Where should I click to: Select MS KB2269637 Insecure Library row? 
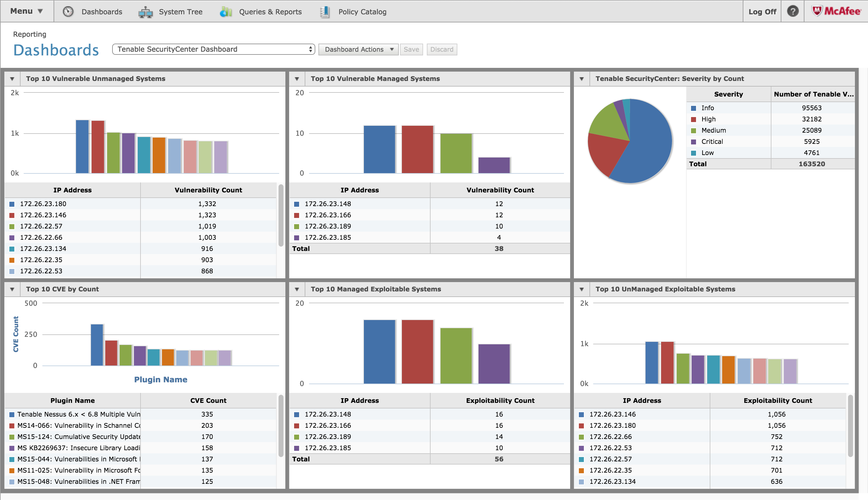coord(141,448)
